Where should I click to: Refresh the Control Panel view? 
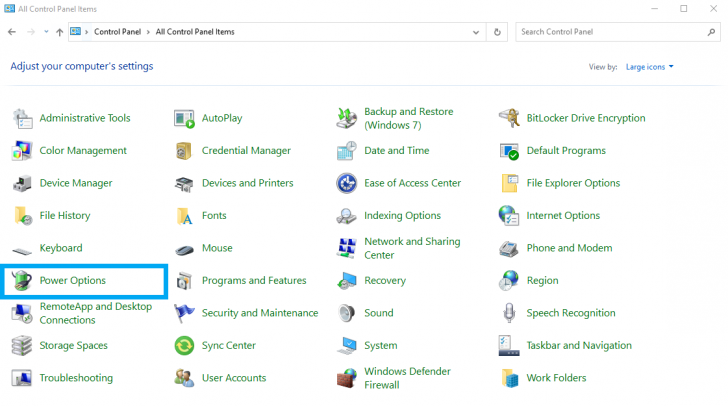click(497, 33)
